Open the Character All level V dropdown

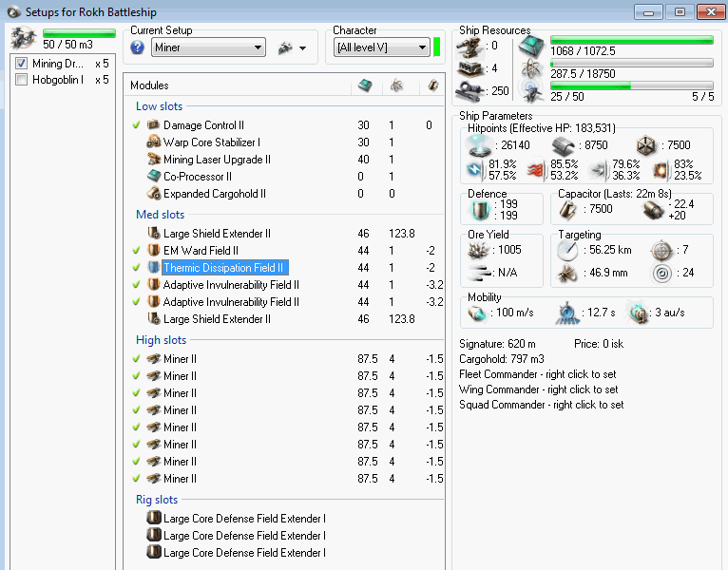point(382,47)
